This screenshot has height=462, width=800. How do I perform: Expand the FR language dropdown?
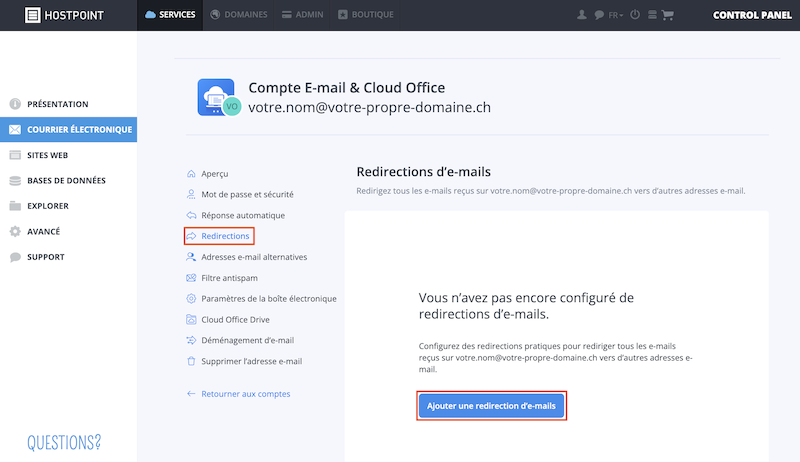[x=616, y=15]
